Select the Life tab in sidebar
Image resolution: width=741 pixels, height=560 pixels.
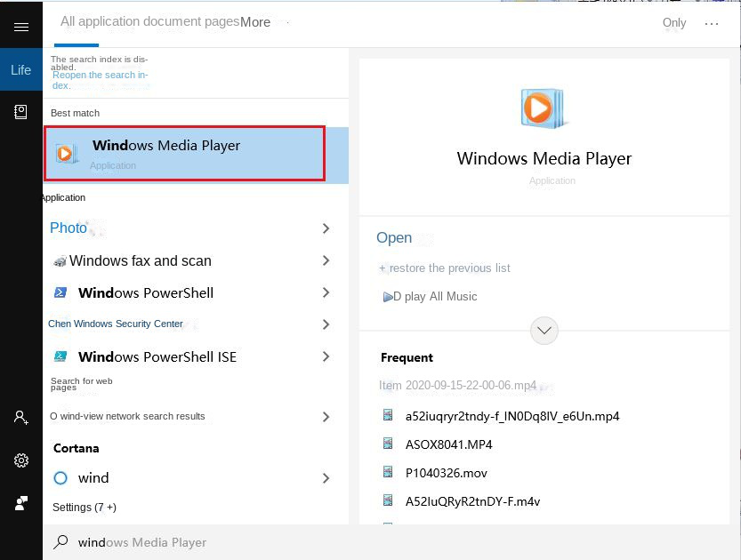click(20, 70)
